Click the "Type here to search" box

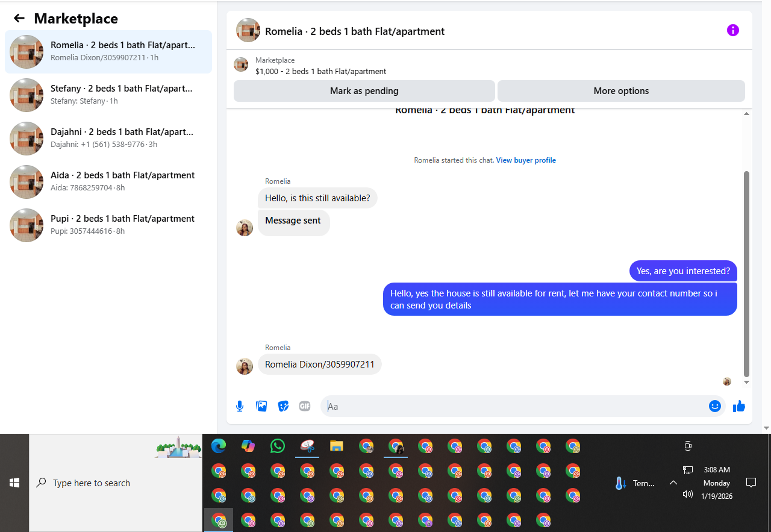pyautogui.click(x=116, y=483)
